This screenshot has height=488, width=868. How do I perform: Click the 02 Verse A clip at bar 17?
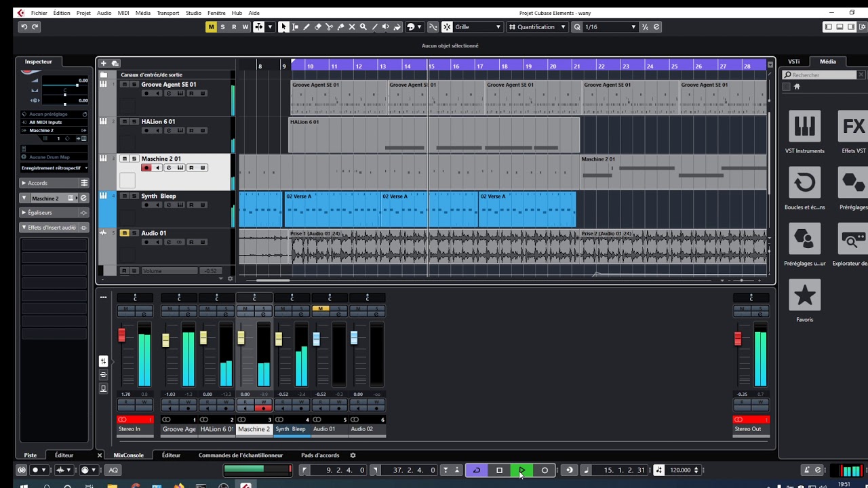click(x=527, y=209)
